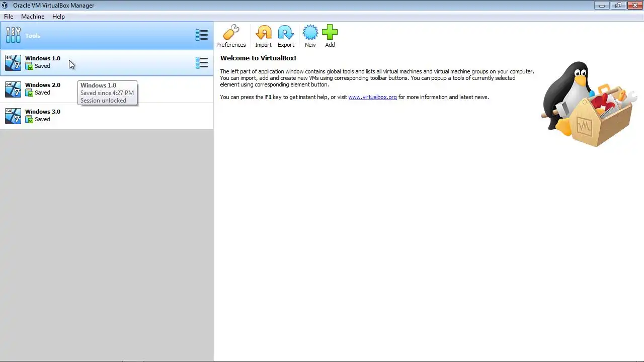Open the Help menu
644x362 pixels.
point(58,17)
